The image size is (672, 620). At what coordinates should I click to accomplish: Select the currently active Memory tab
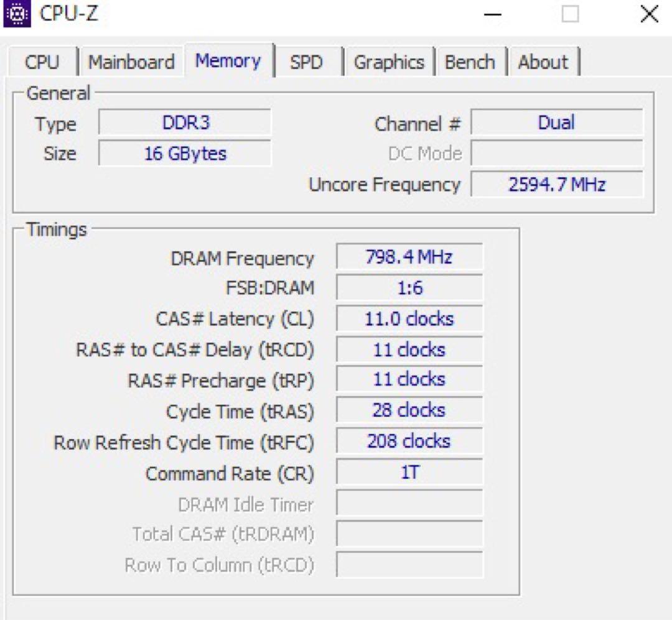[228, 60]
